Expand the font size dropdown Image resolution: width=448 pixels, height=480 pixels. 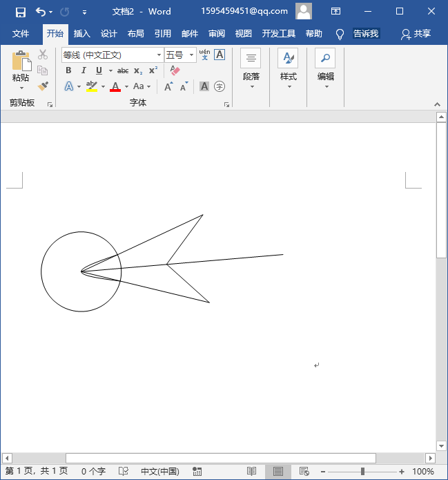pos(191,55)
